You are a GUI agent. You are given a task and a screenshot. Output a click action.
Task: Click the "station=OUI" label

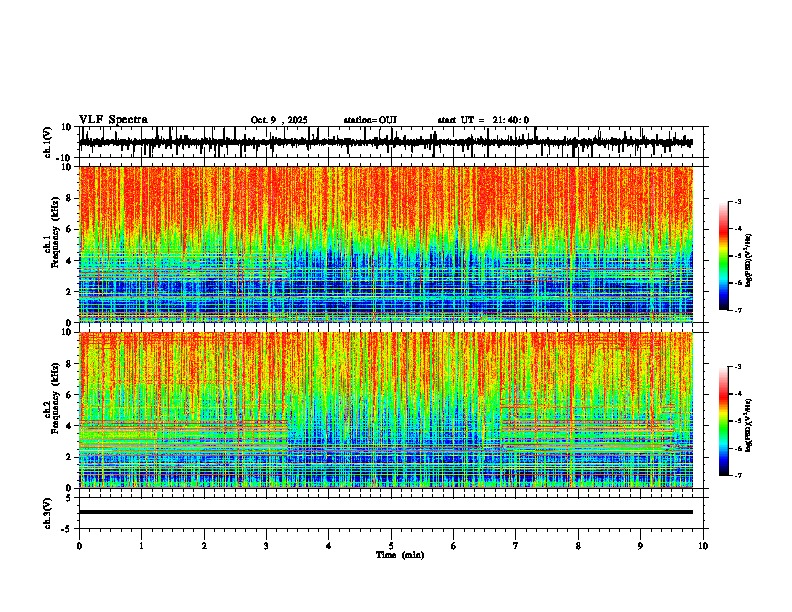(370, 120)
